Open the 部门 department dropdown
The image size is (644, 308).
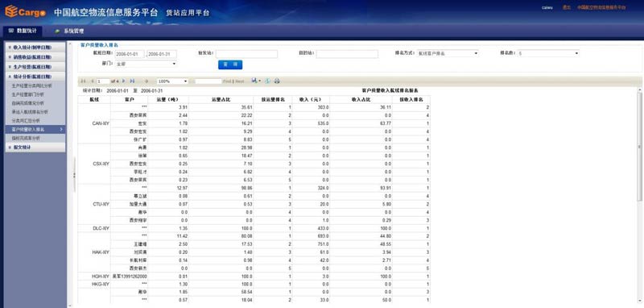tap(146, 64)
